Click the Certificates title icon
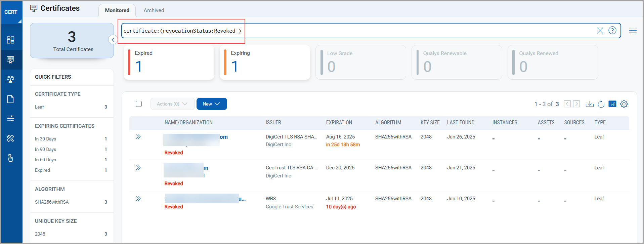 [x=34, y=8]
